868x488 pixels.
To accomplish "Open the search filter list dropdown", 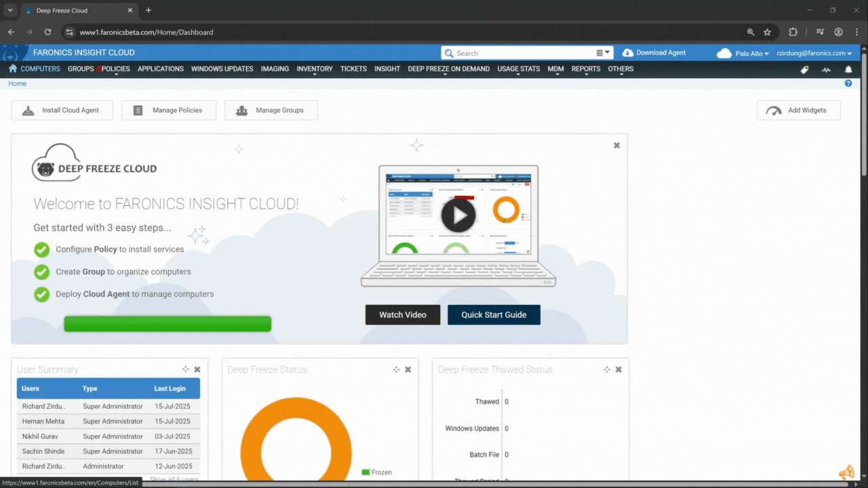I will pyautogui.click(x=604, y=53).
